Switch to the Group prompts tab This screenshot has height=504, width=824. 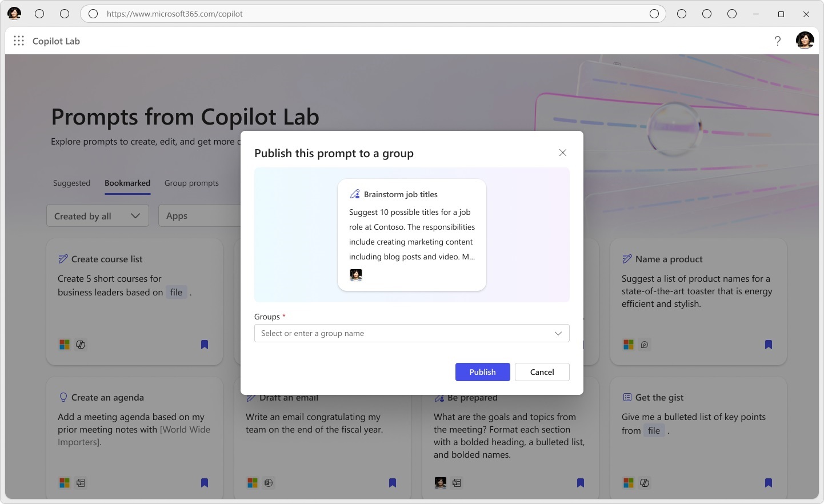pyautogui.click(x=191, y=183)
